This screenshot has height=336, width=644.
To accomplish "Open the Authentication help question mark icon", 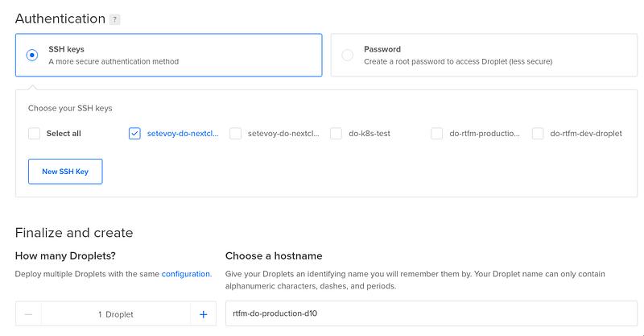I will click(x=114, y=19).
